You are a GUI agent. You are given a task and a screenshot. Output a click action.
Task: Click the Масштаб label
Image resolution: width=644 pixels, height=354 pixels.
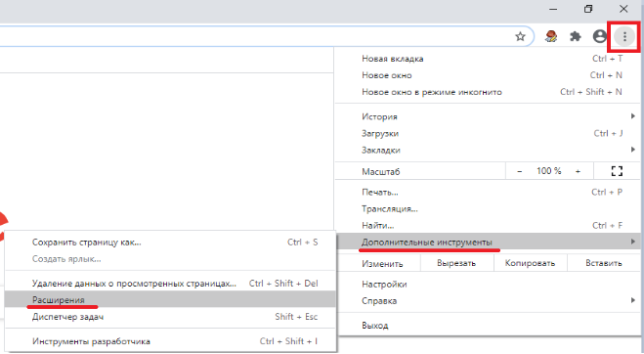pyautogui.click(x=381, y=172)
